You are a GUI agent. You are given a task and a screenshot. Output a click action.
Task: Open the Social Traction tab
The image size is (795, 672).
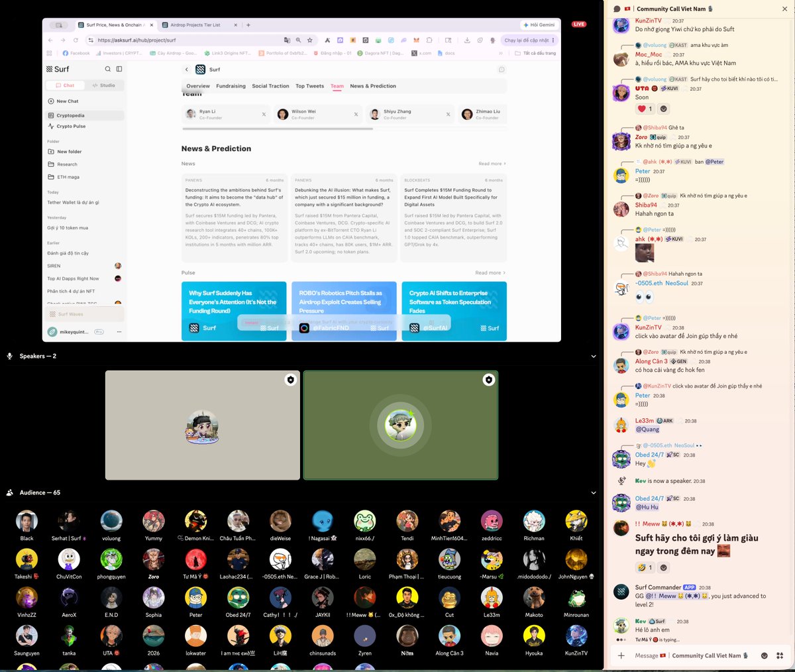[x=270, y=86]
